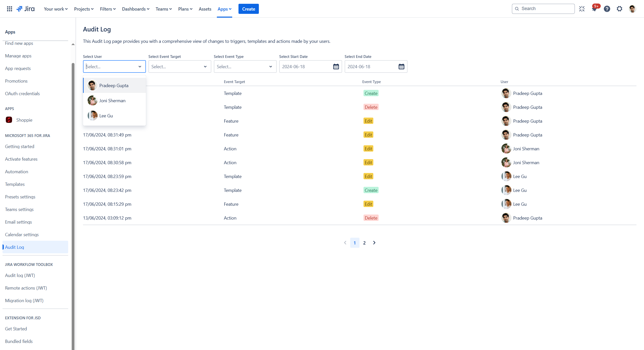Open the app switcher grid icon
Image resolution: width=644 pixels, height=350 pixels.
10,9
